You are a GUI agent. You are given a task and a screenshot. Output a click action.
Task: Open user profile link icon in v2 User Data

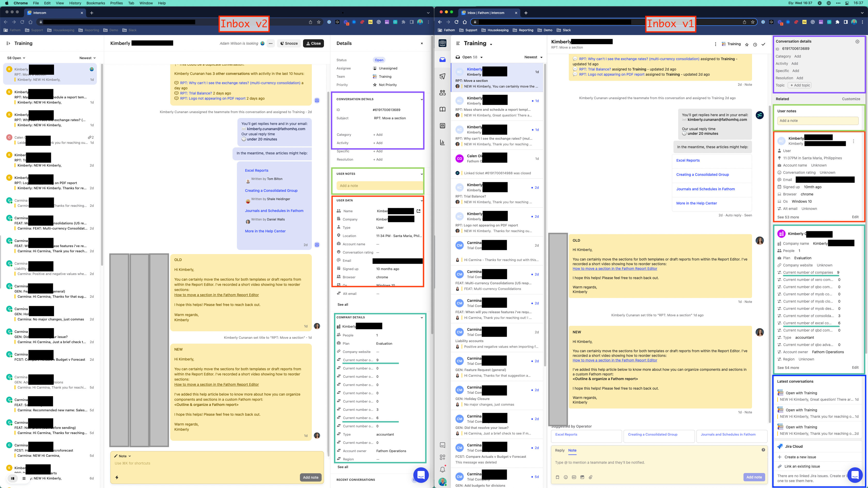pyautogui.click(x=419, y=211)
